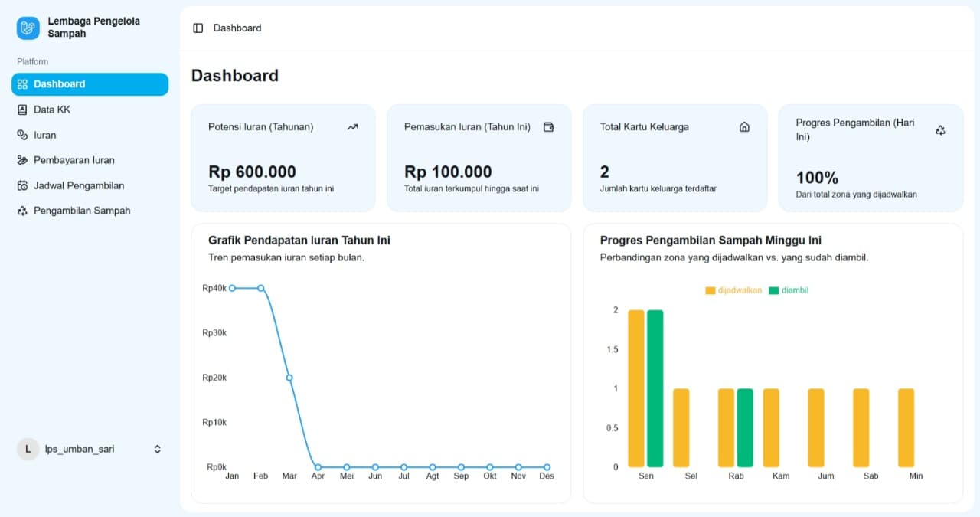
Task: Click Jumlah kartu keluarga terdaftar text
Action: [658, 188]
